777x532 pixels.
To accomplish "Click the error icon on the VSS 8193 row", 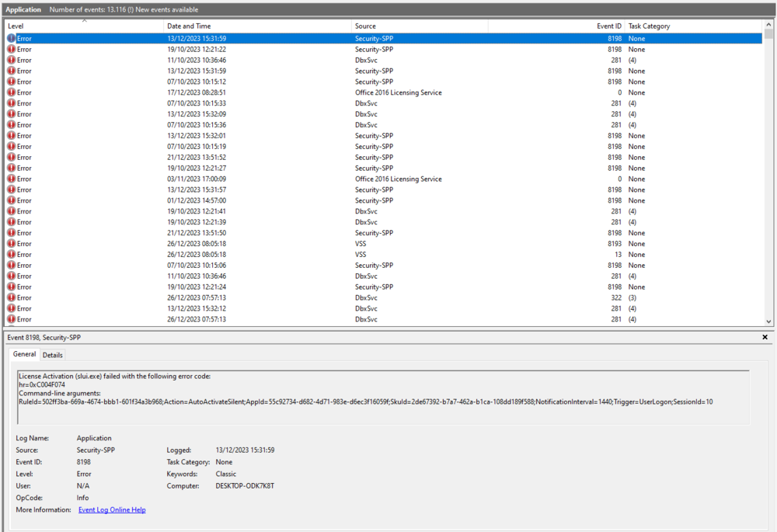I will pos(11,244).
